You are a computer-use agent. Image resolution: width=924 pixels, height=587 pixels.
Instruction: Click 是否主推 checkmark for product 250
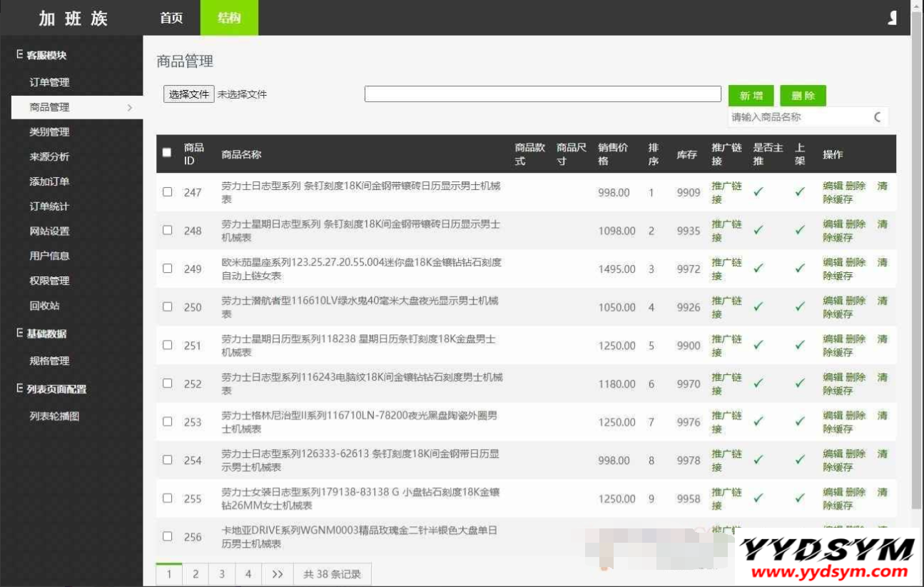pos(758,307)
